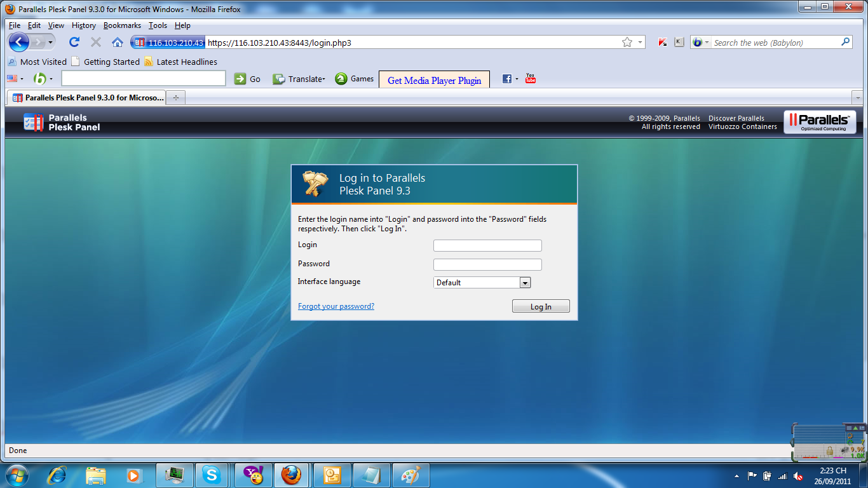868x488 pixels.
Task: Open Windows Media Player from taskbar
Action: [x=133, y=475]
